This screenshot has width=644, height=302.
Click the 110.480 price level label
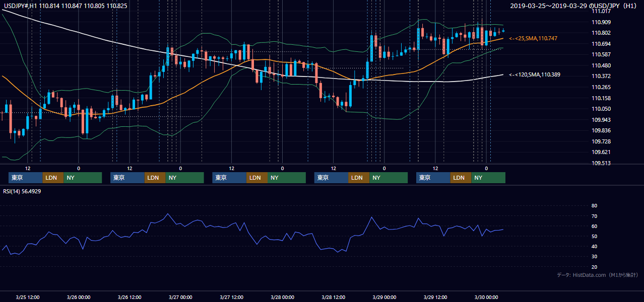click(x=601, y=65)
